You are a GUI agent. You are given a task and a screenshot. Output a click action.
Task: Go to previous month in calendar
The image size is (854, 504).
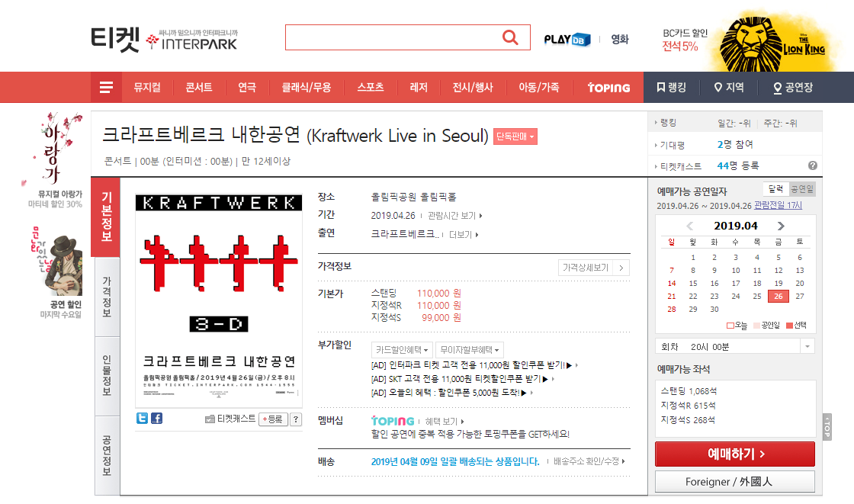tap(689, 226)
